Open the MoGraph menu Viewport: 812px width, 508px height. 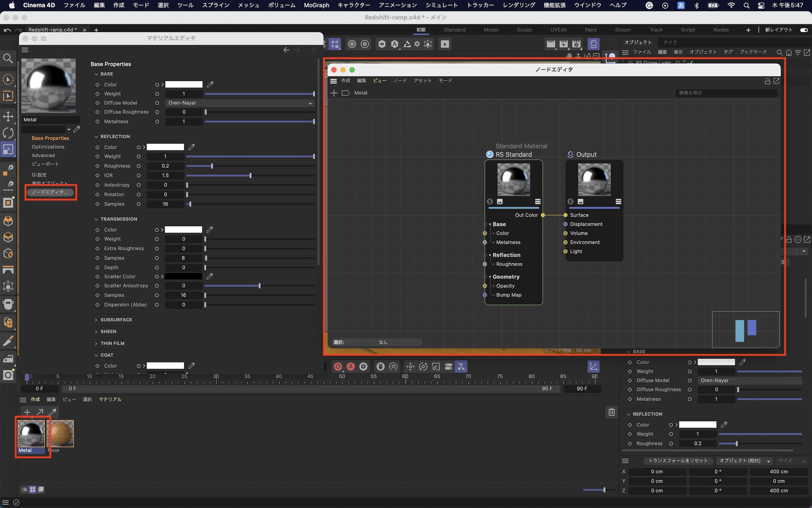(316, 5)
